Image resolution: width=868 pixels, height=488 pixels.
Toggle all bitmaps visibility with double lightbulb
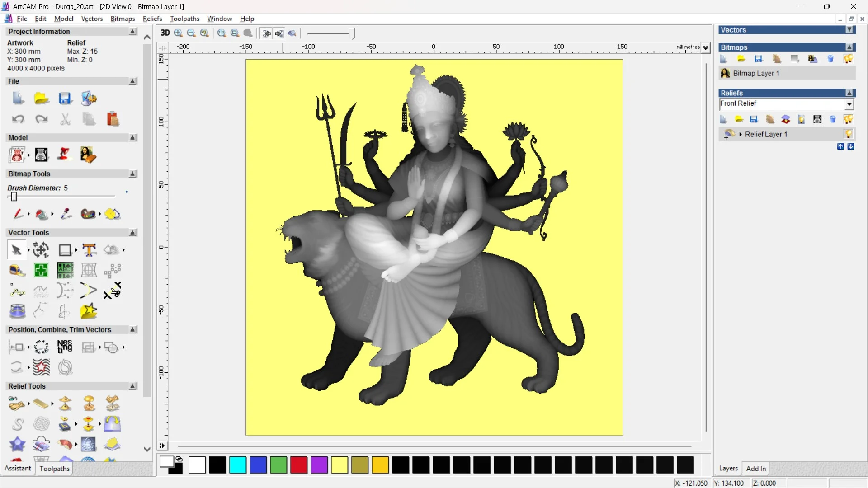point(849,59)
